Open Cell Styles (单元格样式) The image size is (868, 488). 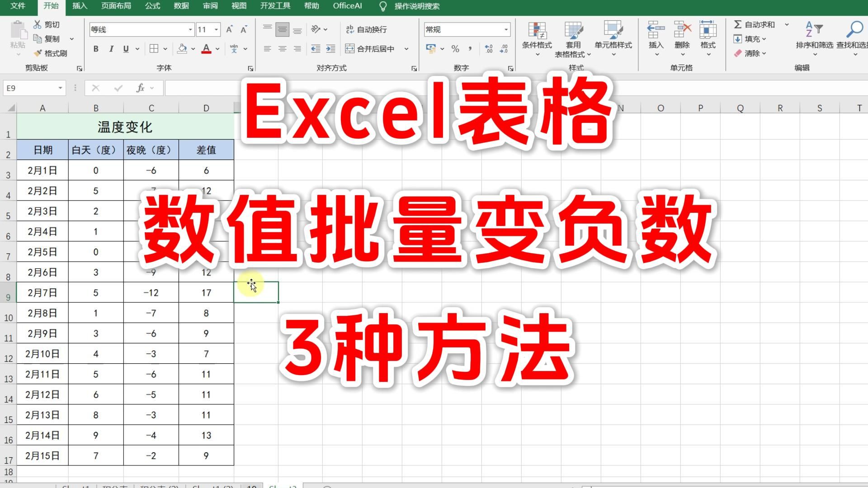[x=613, y=38]
